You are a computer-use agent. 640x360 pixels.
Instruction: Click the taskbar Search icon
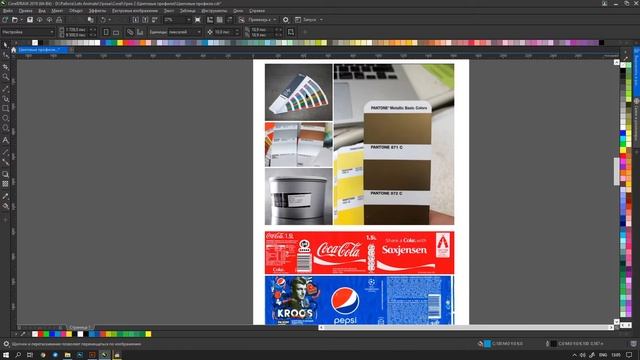pos(18,355)
